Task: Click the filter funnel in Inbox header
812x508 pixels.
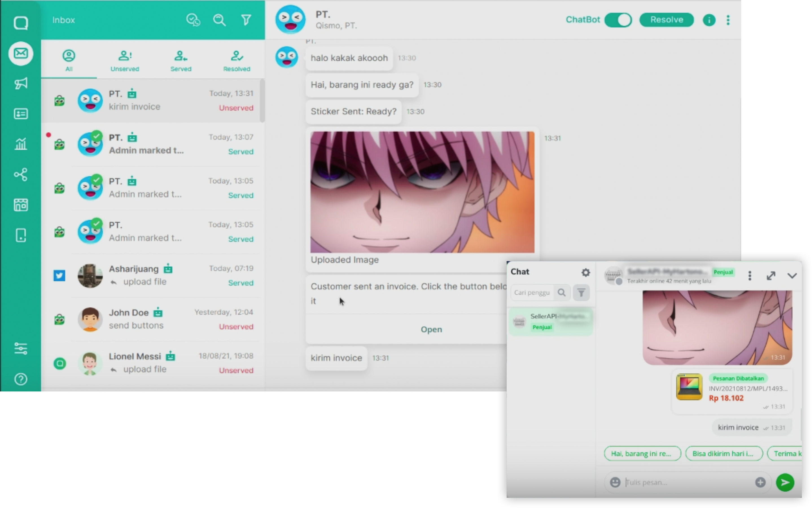Action: click(x=246, y=20)
